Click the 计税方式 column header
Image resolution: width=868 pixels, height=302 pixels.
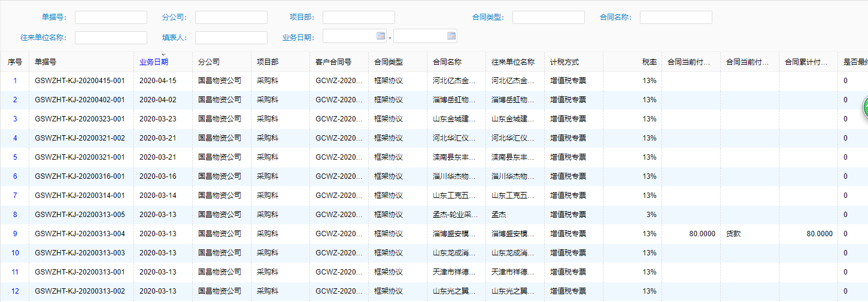click(564, 62)
